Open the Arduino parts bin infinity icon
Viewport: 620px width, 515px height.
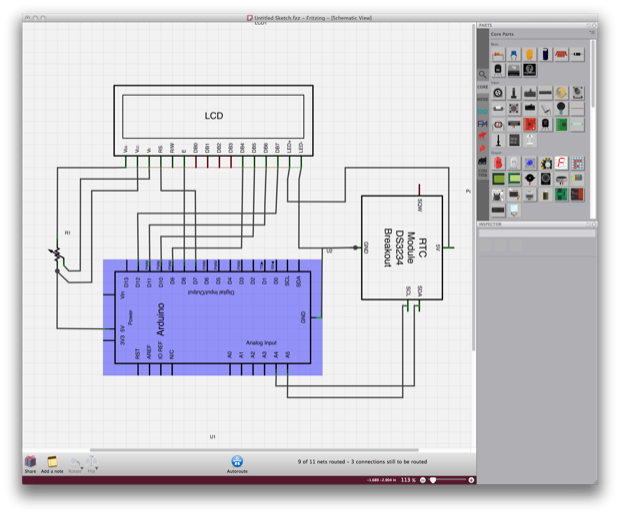point(482,112)
